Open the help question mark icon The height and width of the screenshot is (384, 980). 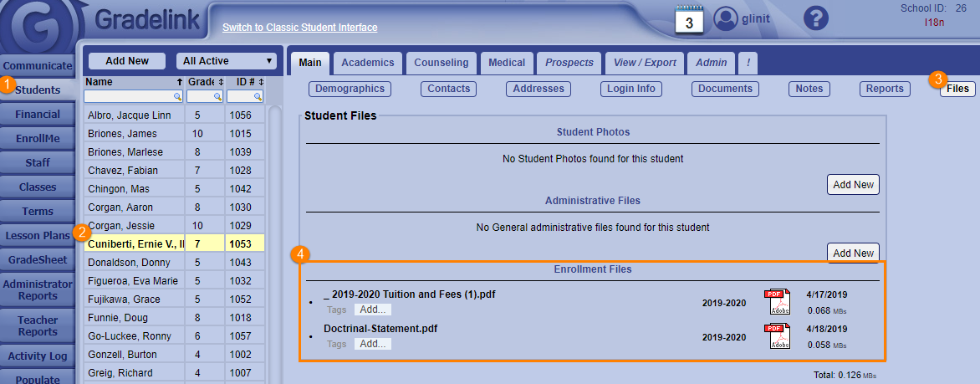pyautogui.click(x=815, y=19)
